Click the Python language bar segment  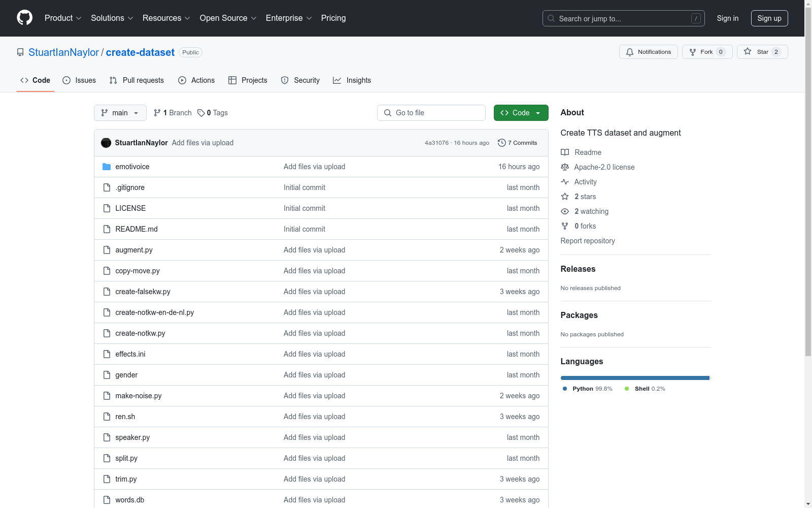(x=635, y=378)
